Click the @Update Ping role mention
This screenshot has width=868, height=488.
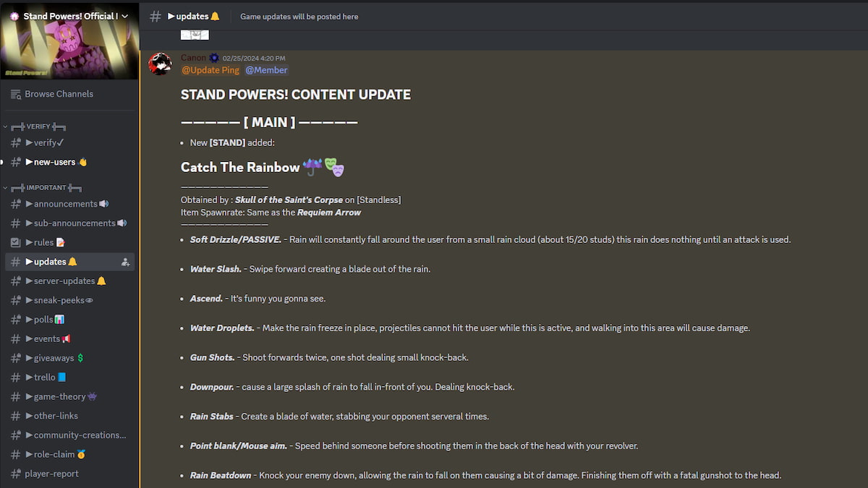pos(210,70)
